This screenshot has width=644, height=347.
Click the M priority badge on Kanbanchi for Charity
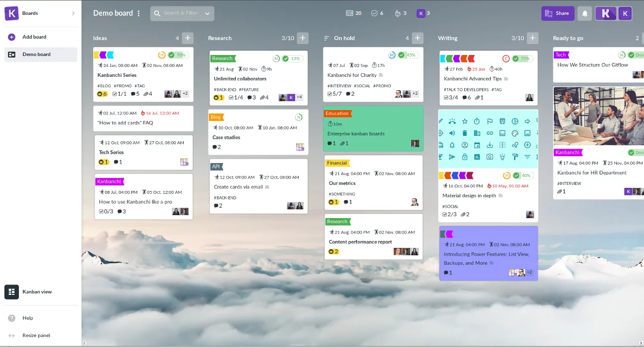coord(392,55)
